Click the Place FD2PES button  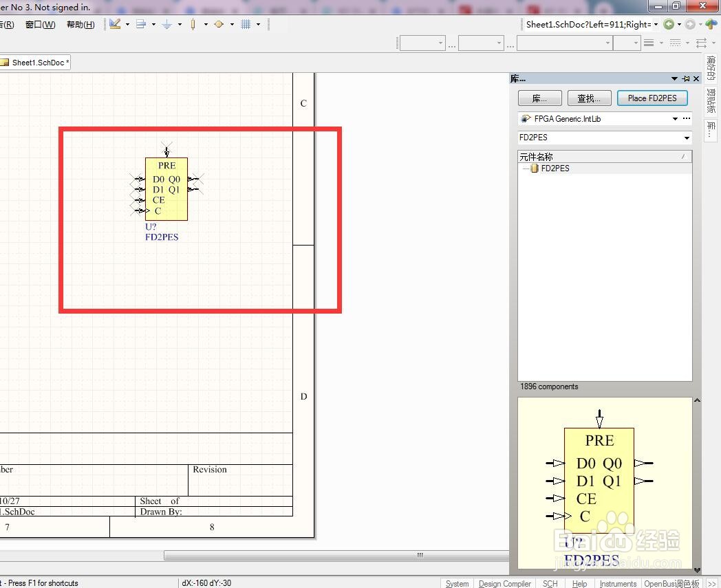(652, 98)
